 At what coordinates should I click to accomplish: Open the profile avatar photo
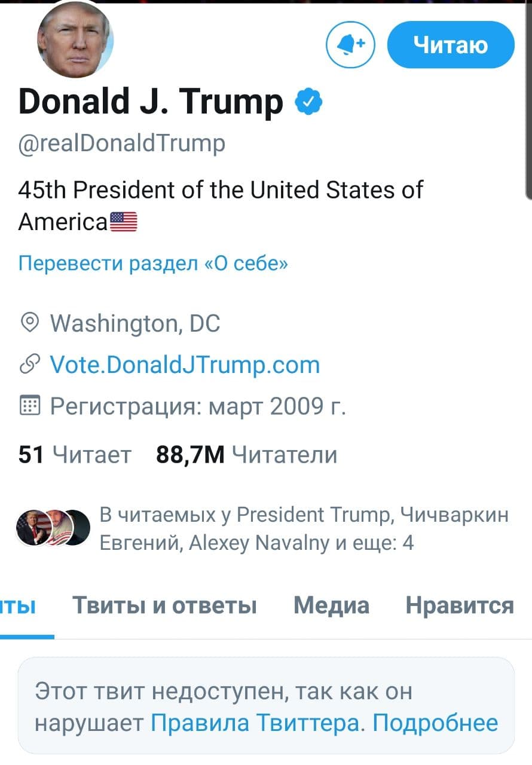coord(75,39)
